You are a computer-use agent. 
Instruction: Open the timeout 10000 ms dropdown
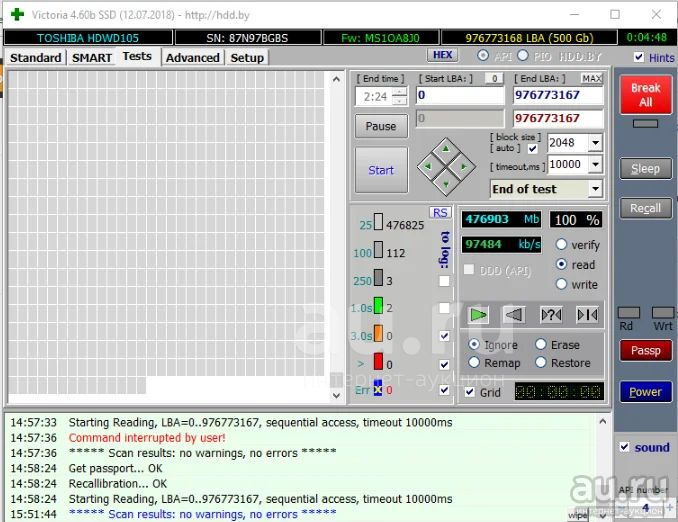pos(595,164)
